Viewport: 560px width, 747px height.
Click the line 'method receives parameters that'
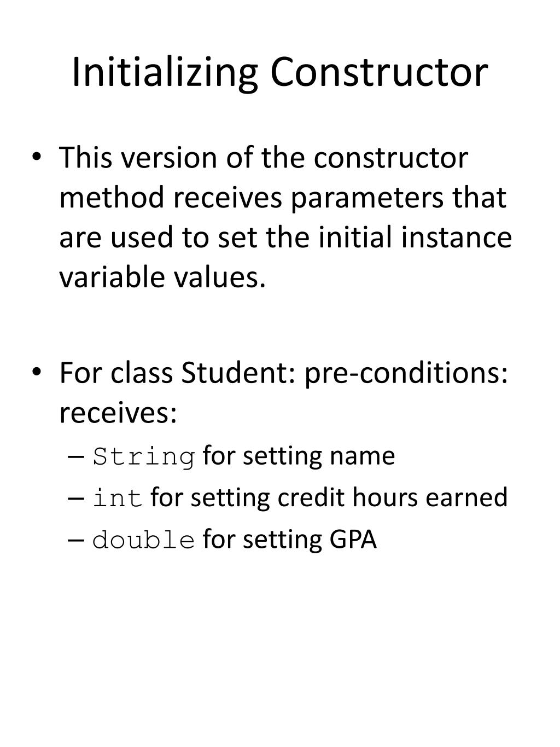tap(283, 198)
